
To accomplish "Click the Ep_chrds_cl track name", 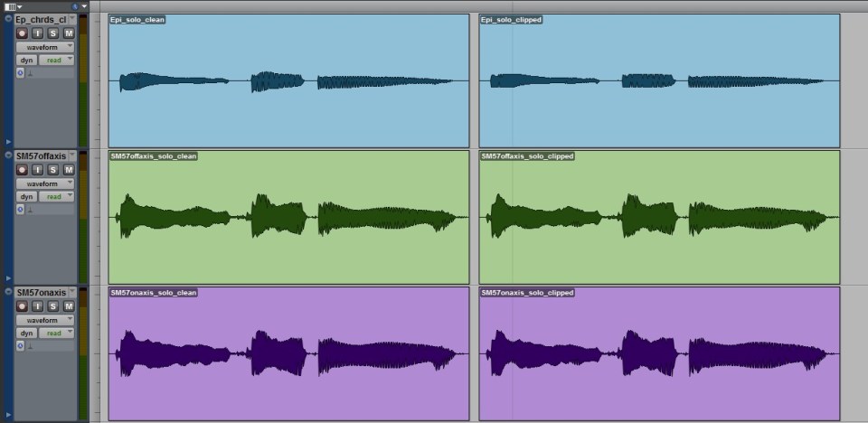I will pyautogui.click(x=41, y=19).
